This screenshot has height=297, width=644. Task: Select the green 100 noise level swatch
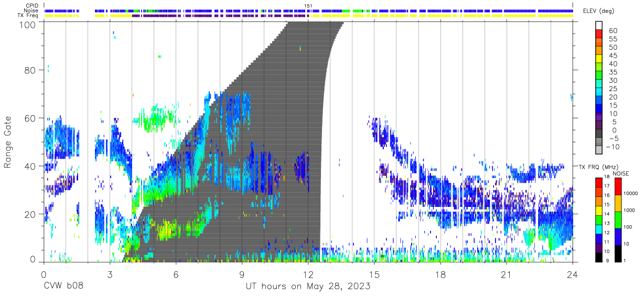(618, 220)
